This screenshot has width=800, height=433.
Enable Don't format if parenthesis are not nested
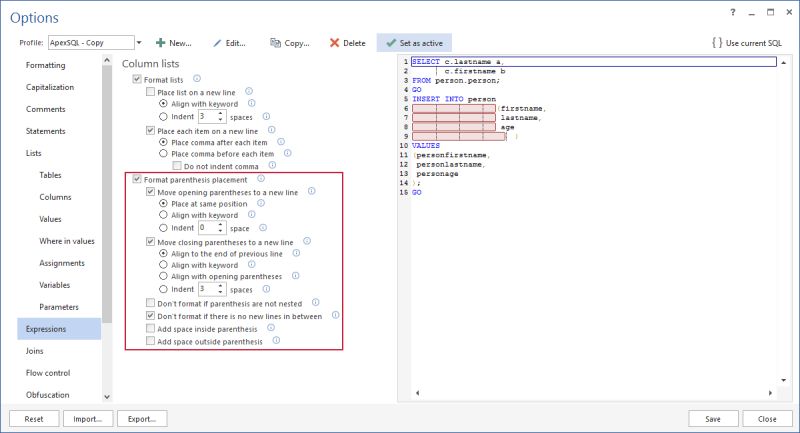[150, 303]
